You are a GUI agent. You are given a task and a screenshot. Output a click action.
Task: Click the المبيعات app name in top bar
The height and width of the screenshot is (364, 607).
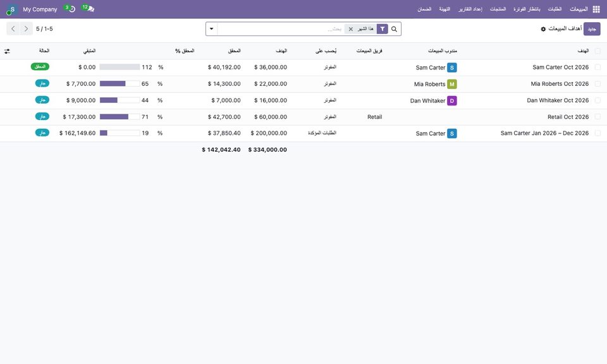pos(579,9)
